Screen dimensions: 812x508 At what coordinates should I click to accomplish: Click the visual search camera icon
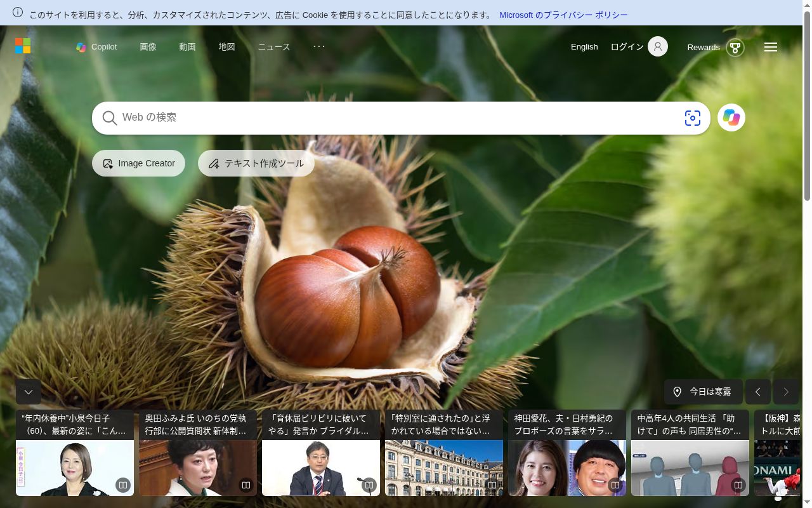(x=692, y=118)
